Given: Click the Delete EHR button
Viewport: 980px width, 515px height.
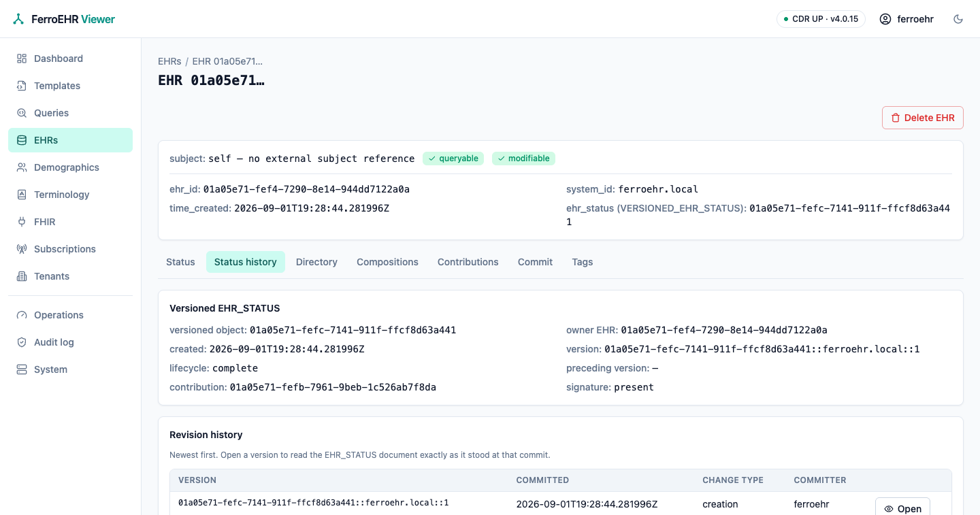Looking at the screenshot, I should (923, 118).
